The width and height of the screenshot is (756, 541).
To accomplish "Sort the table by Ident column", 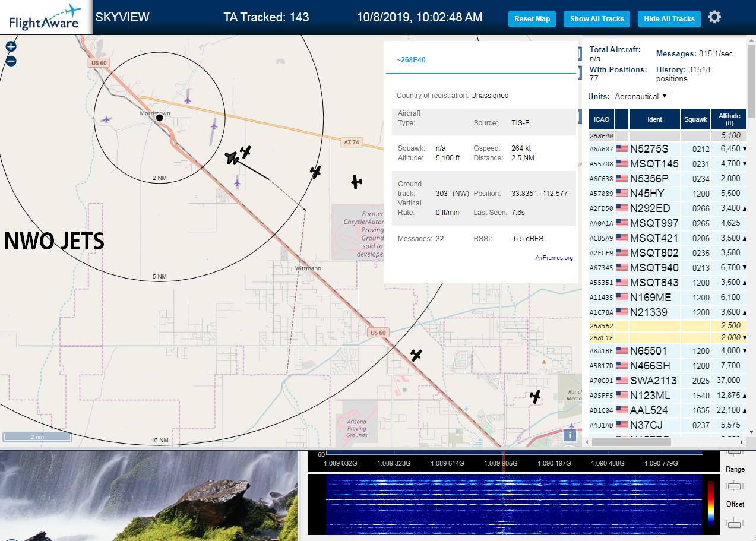I will (654, 119).
